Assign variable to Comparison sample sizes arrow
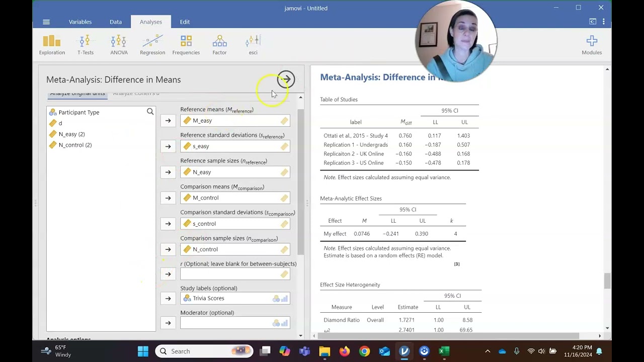Viewport: 644px width, 362px height. 168,249
